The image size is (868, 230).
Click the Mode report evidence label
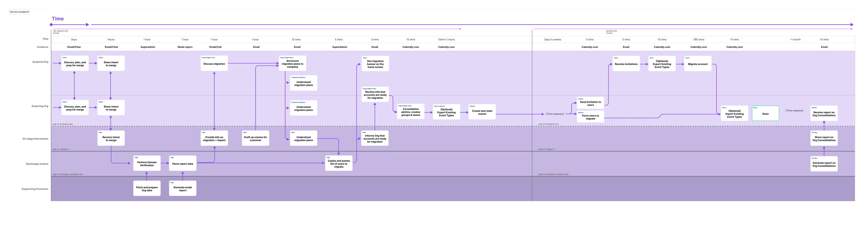click(185, 47)
